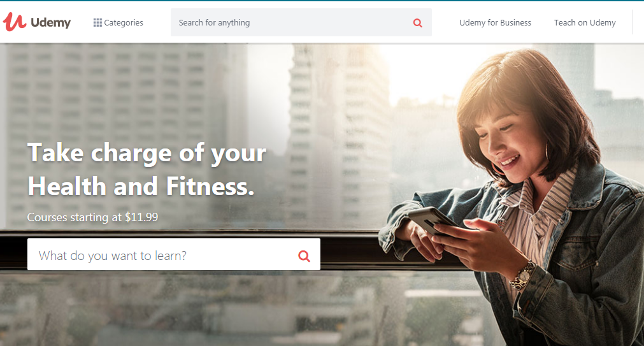
Task: Click the red search icon in hero search box
Action: (304, 256)
